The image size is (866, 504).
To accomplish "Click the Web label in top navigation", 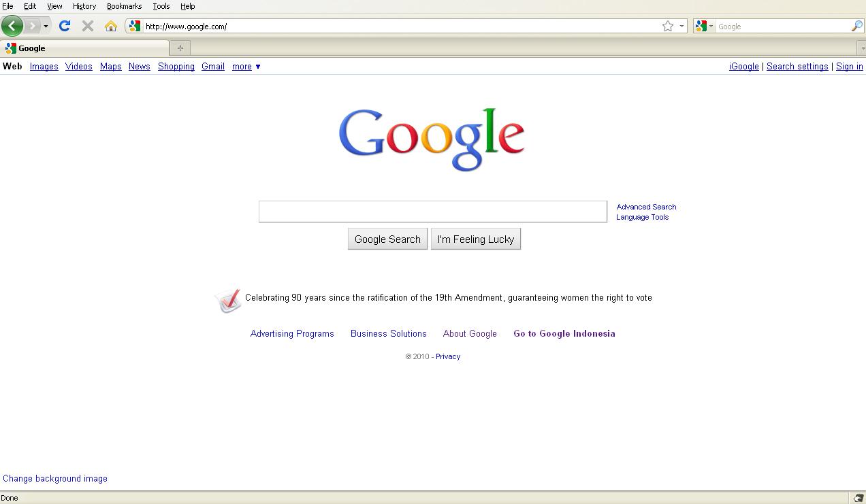I will (x=12, y=67).
